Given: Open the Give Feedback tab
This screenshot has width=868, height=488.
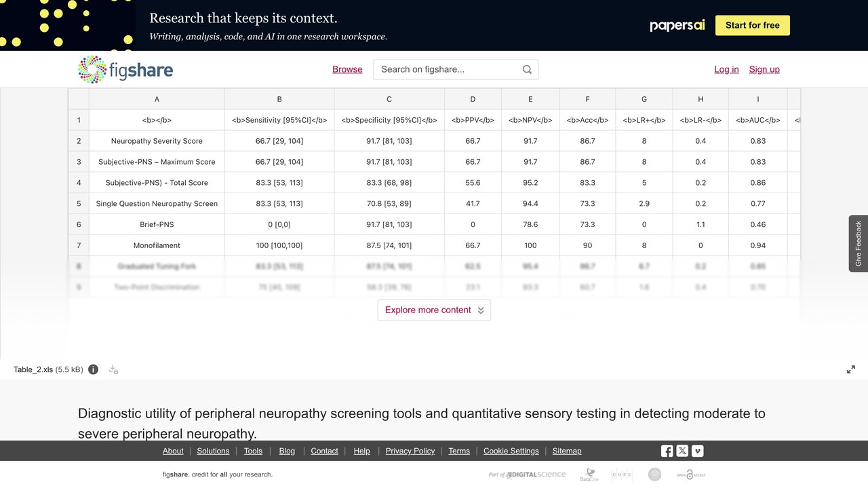Looking at the screenshot, I should click(x=859, y=243).
